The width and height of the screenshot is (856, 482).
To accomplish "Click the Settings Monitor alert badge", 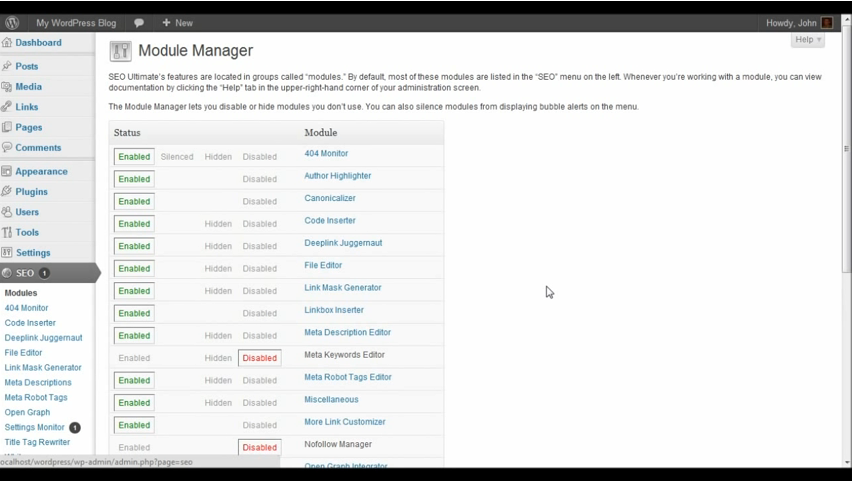I will (75, 427).
